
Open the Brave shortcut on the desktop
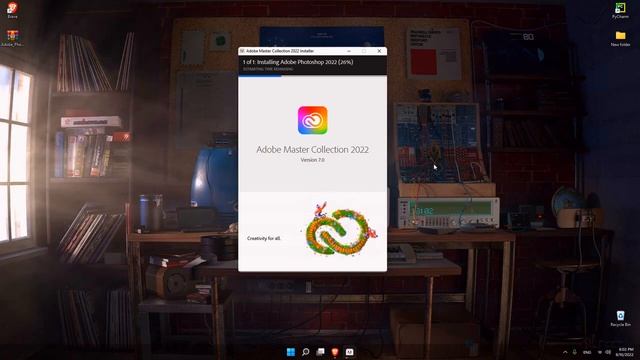[x=12, y=10]
